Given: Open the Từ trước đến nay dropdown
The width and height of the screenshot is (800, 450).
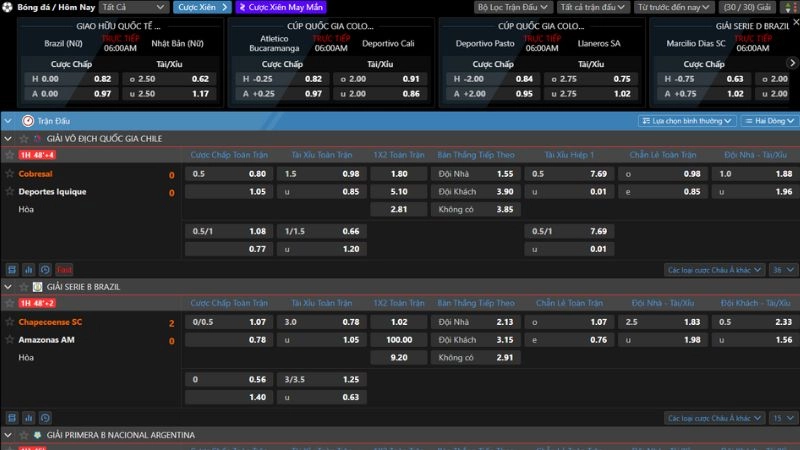Looking at the screenshot, I should click(673, 7).
